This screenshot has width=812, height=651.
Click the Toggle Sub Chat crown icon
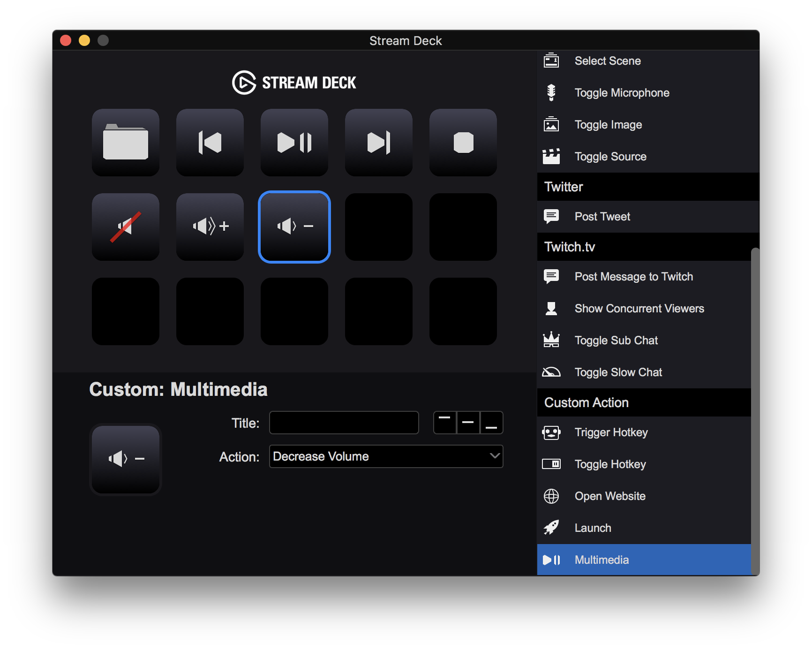(x=551, y=340)
